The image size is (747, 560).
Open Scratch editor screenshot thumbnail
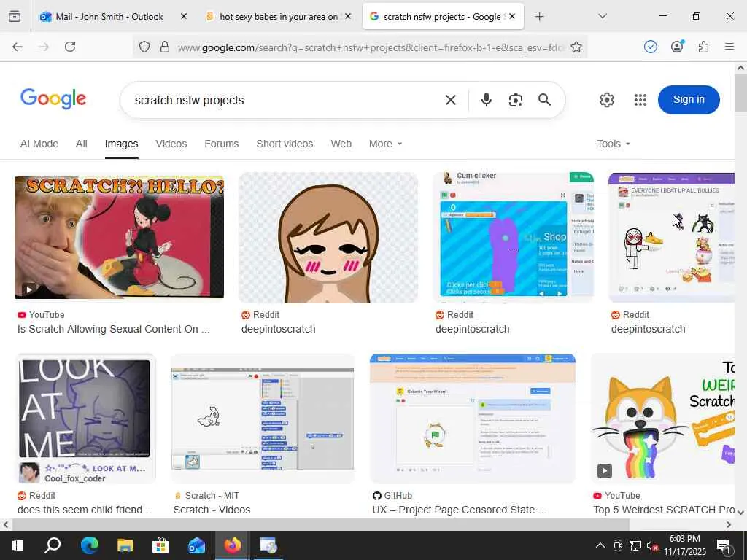click(263, 419)
